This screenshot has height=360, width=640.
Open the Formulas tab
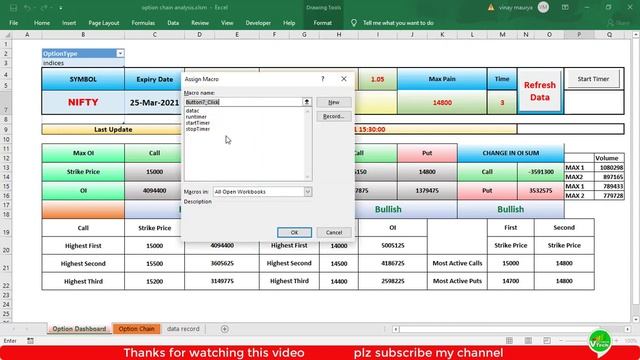143,23
